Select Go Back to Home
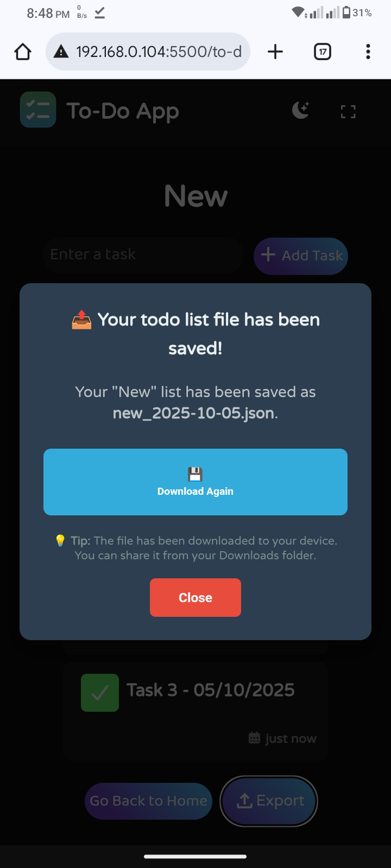The image size is (391, 868). coord(148,801)
